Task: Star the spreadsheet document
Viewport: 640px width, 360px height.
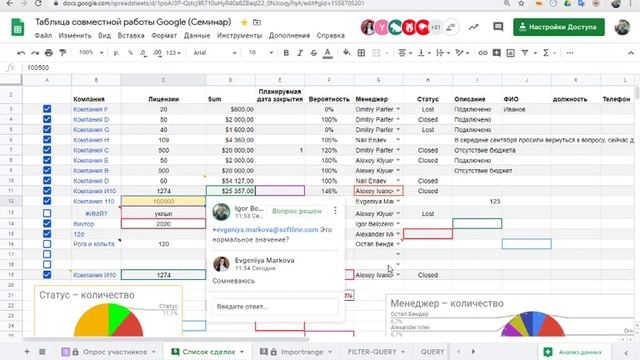Action: click(x=244, y=22)
